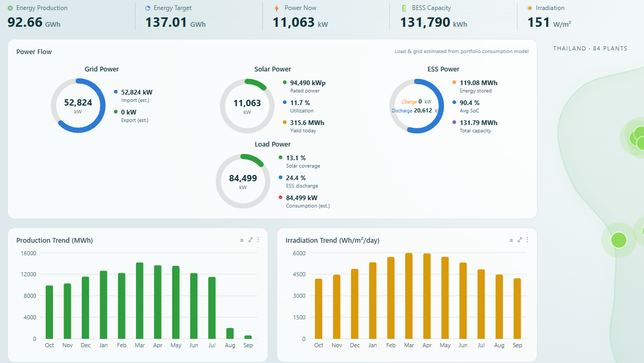Click the Irradiation Trend chart title
The width and height of the screenshot is (644, 363).
pyautogui.click(x=333, y=240)
